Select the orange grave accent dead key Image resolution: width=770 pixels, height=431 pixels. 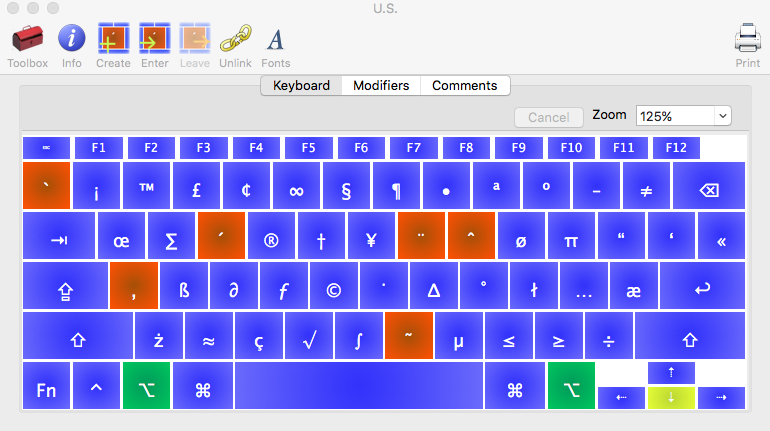click(x=46, y=186)
